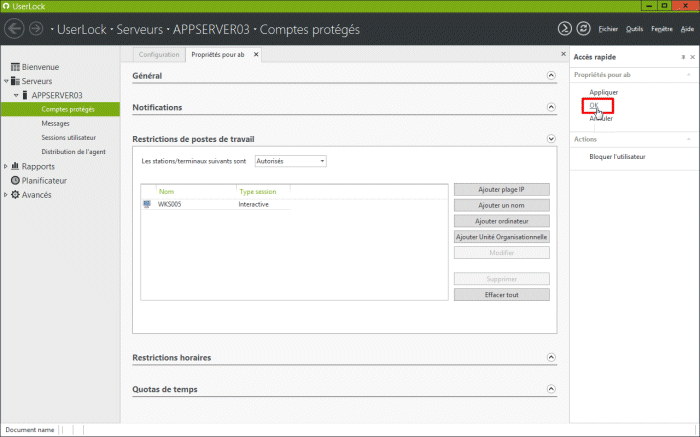Click Annuler in Accès rapide
The height and width of the screenshot is (437, 700).
601,118
